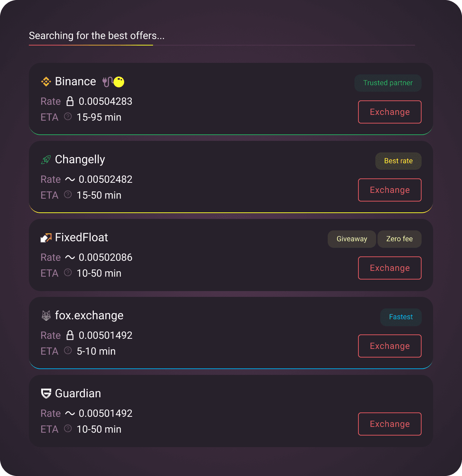This screenshot has width=462, height=476.
Task: Click the Guardian shield logo
Action: point(46,394)
